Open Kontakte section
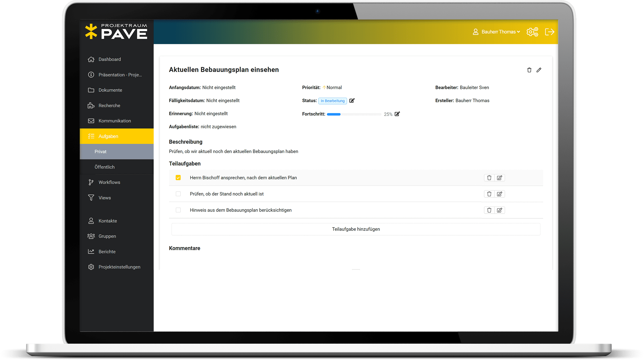The width and height of the screenshot is (644, 360). point(117,221)
